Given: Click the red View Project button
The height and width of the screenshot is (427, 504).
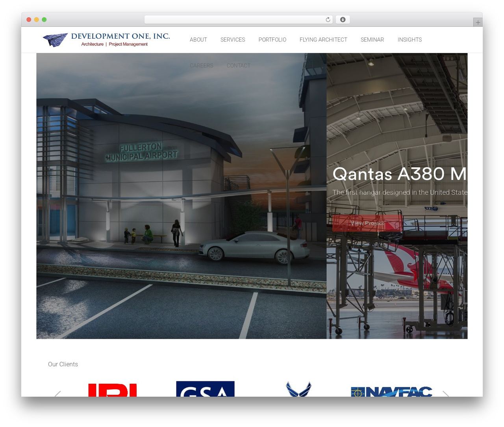Looking at the screenshot, I should [367, 223].
